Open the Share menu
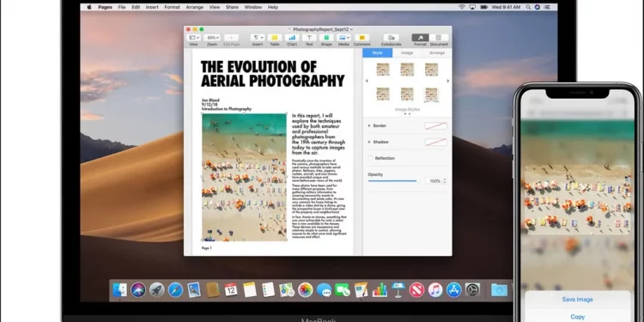 (x=232, y=7)
